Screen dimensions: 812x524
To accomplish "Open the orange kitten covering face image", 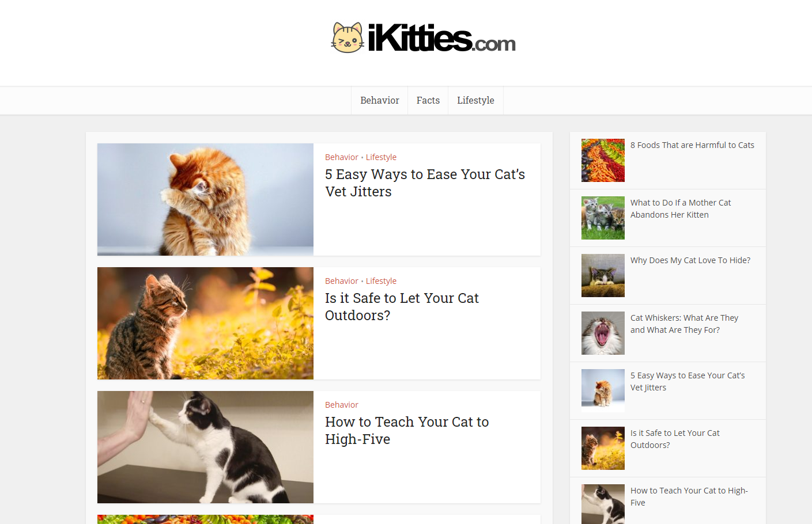I will click(205, 199).
